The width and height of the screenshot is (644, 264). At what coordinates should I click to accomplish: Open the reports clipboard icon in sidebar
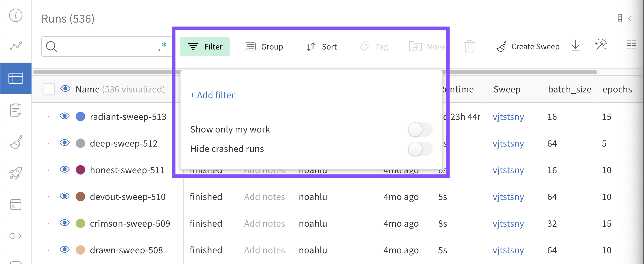[16, 110]
